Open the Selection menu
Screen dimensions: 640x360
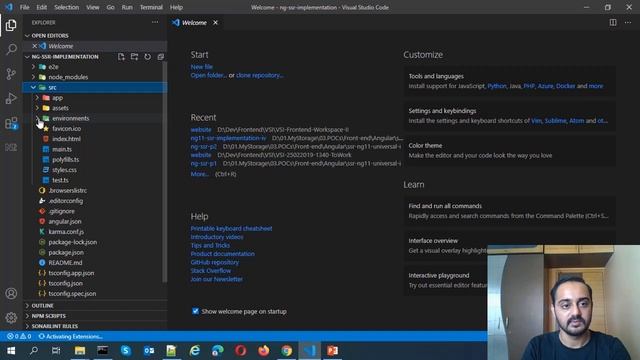pos(67,7)
